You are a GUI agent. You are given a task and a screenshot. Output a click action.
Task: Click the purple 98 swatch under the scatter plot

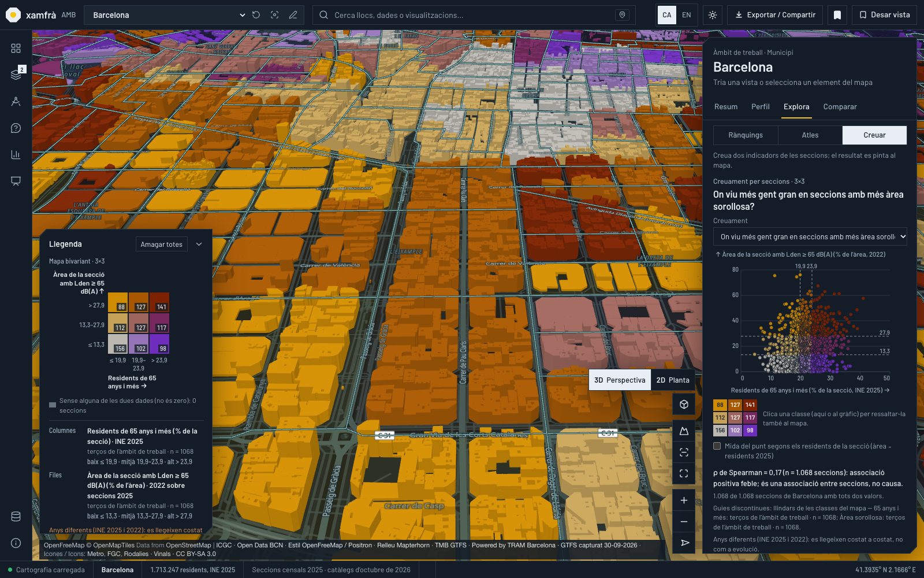[x=750, y=431]
